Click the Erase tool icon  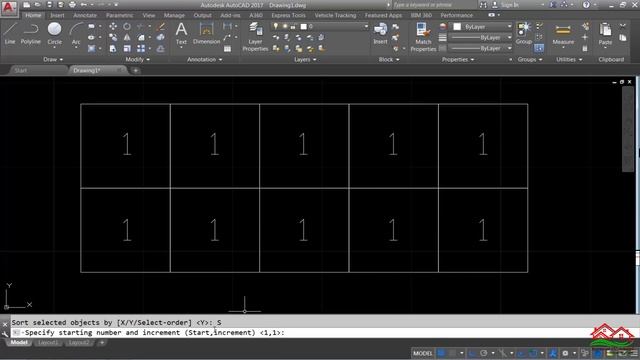click(161, 27)
